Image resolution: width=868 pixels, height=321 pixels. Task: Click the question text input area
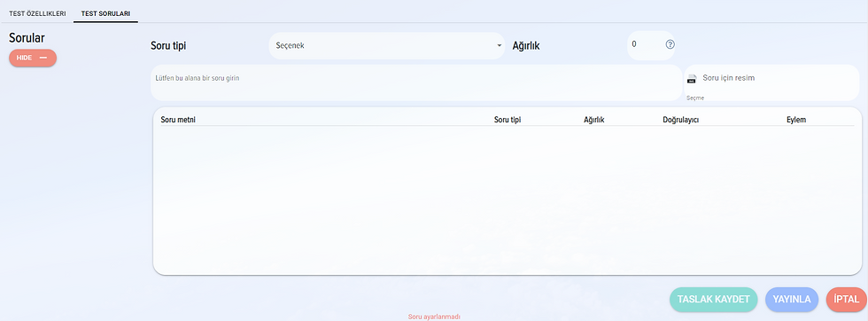415,82
